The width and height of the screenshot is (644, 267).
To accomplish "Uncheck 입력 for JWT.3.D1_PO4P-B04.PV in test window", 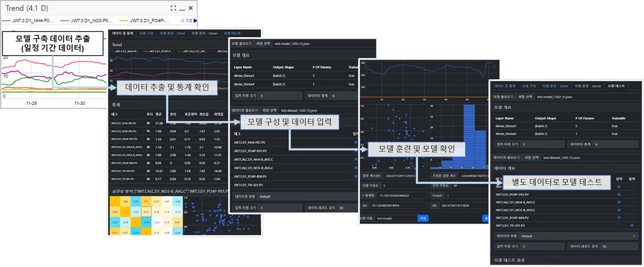I will point(619,218).
